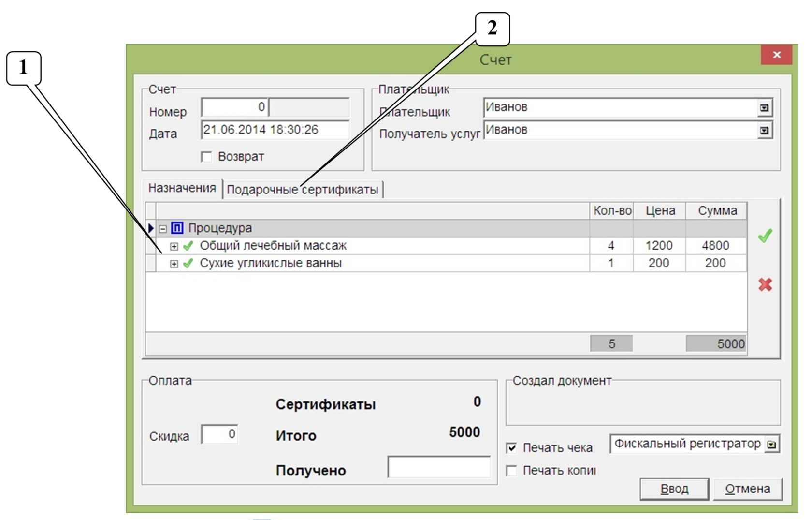
Task: Expand the Сухие углекислые ванны row
Action: pos(174,264)
